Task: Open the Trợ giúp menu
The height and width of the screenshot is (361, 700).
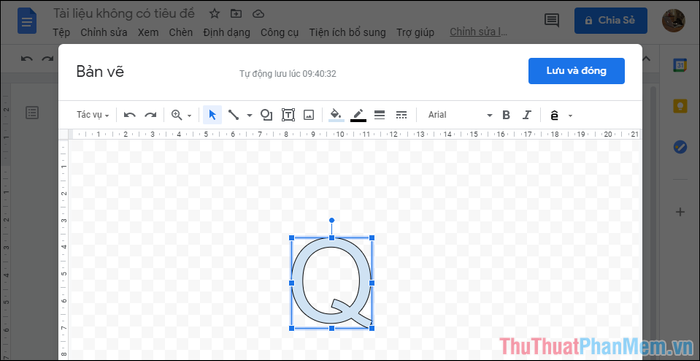Action: tap(415, 33)
